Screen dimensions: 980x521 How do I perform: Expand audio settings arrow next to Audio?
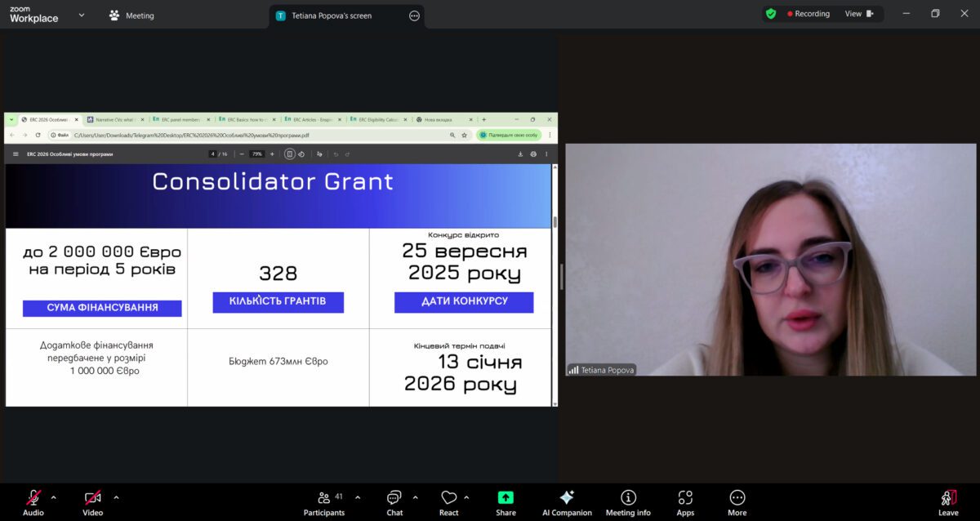point(54,497)
